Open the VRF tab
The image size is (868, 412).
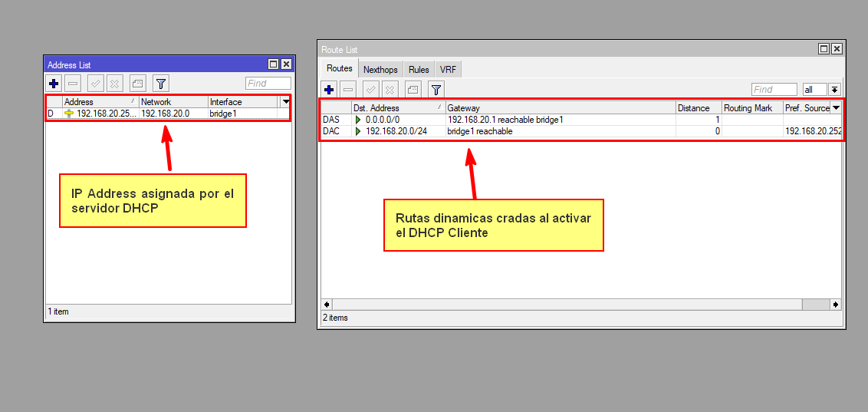[x=448, y=70]
